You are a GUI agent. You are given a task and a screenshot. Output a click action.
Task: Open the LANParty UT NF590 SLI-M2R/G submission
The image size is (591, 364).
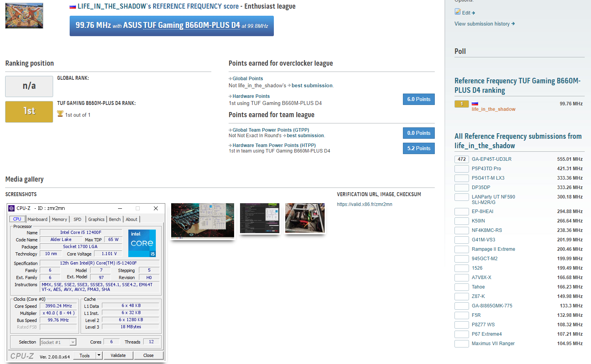[x=493, y=200]
